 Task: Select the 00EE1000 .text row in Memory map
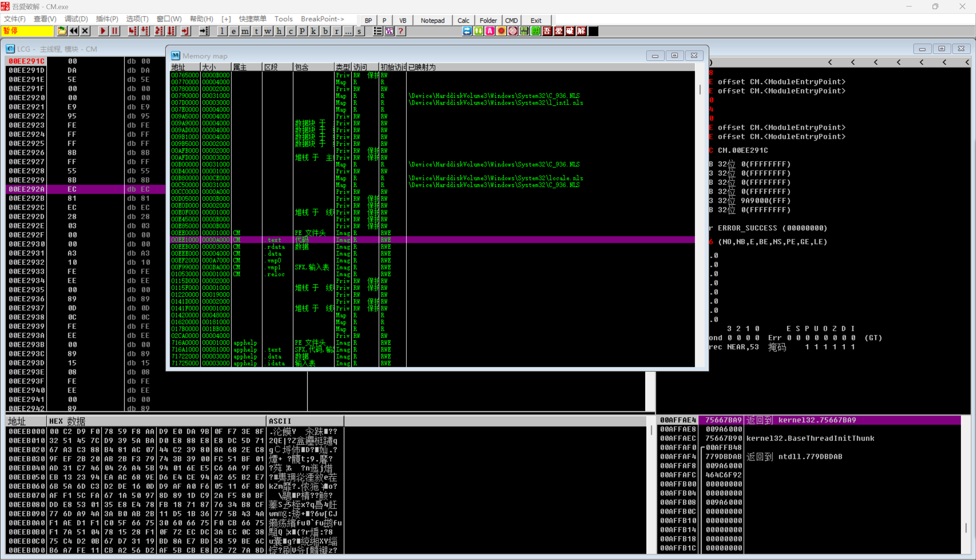click(x=432, y=240)
